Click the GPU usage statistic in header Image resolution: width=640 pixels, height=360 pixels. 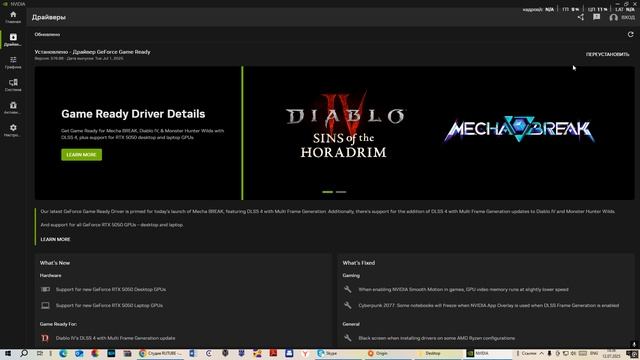coord(571,9)
